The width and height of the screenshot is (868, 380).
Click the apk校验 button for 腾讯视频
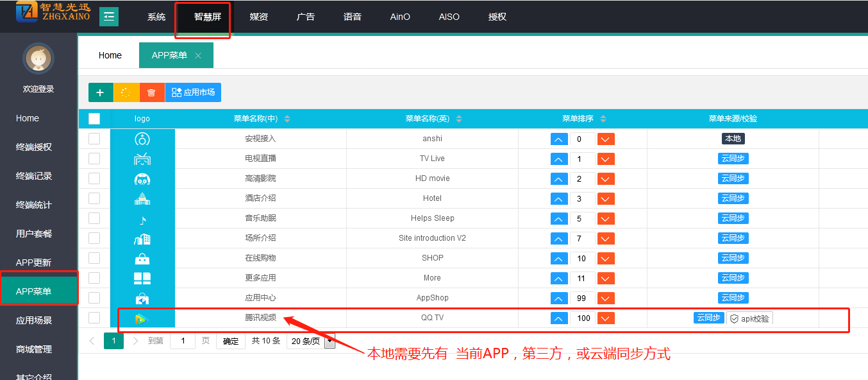click(x=749, y=318)
